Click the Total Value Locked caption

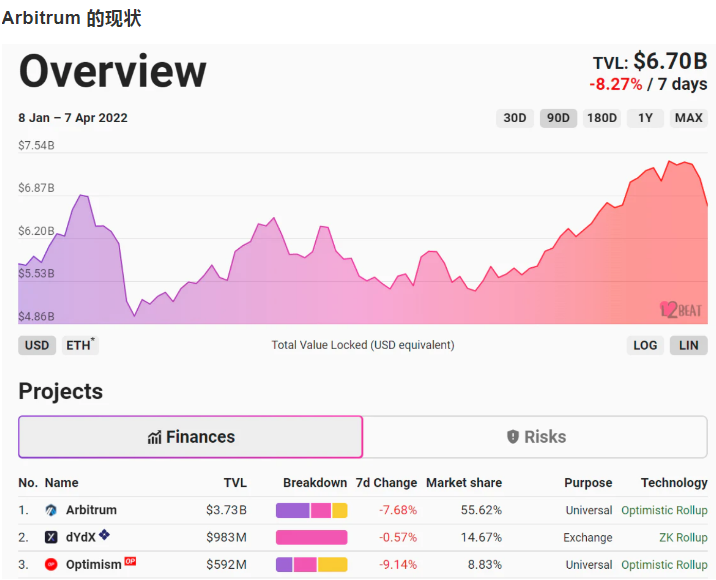pyautogui.click(x=363, y=345)
